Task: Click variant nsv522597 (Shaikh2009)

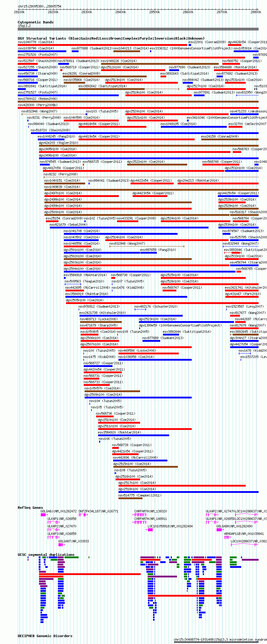Action: click(28, 64)
